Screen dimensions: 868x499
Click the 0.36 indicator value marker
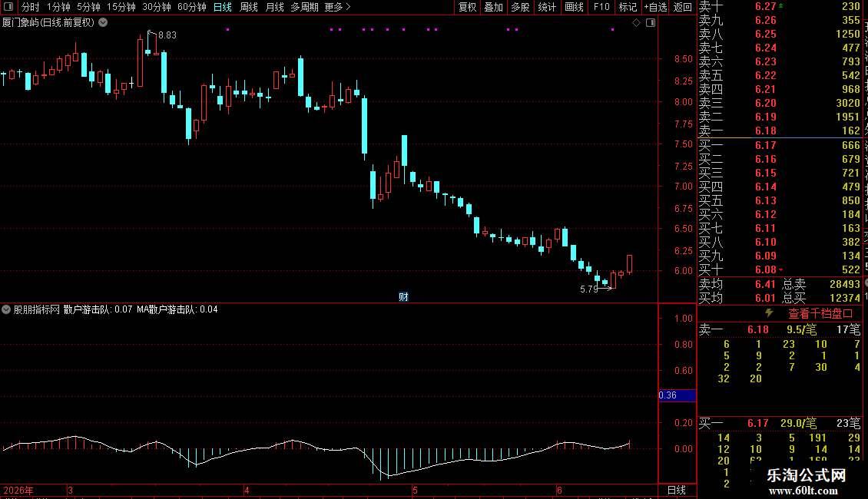(x=677, y=395)
